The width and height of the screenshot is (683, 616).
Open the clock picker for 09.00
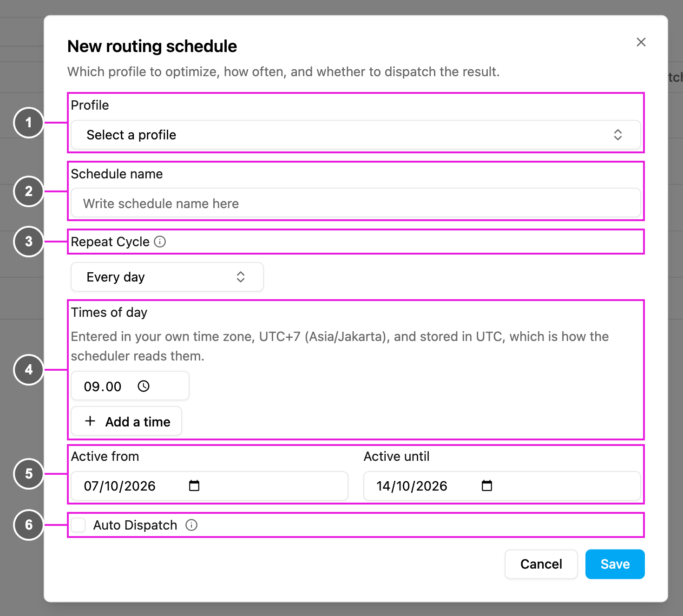pyautogui.click(x=144, y=386)
